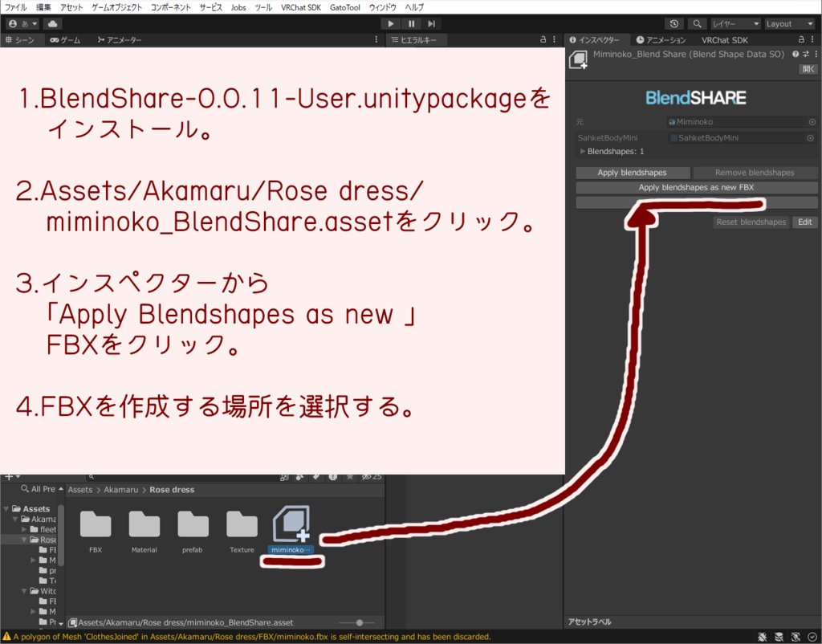Click the global search magnifier icon
Viewport: 822px width, 644px height.
(x=698, y=23)
